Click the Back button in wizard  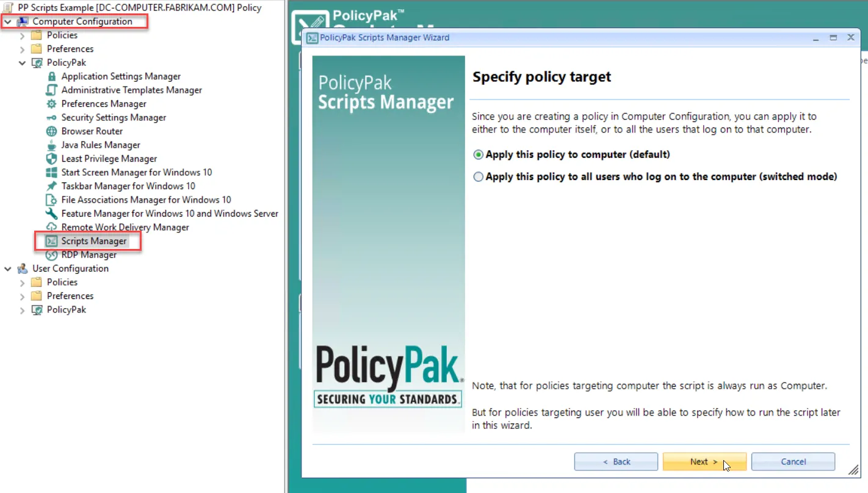[616, 462]
